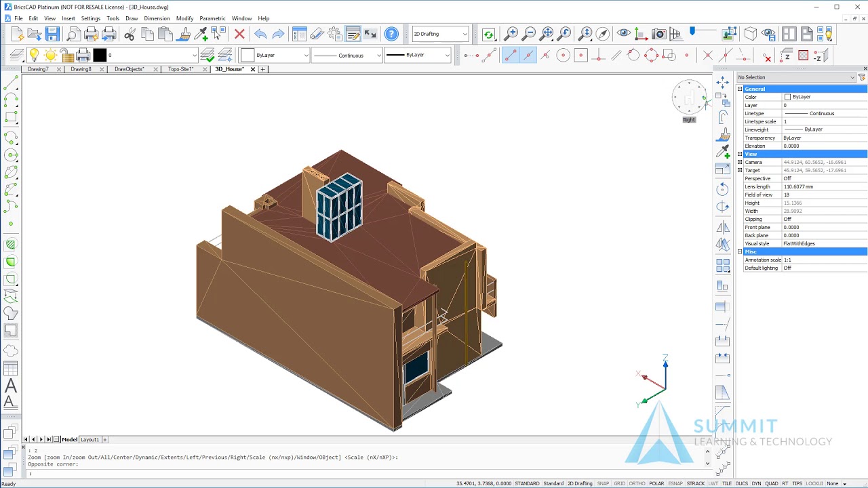Screen dimensions: 868x488
Task: Click 2D Drafting in status bar
Action: (x=580, y=483)
